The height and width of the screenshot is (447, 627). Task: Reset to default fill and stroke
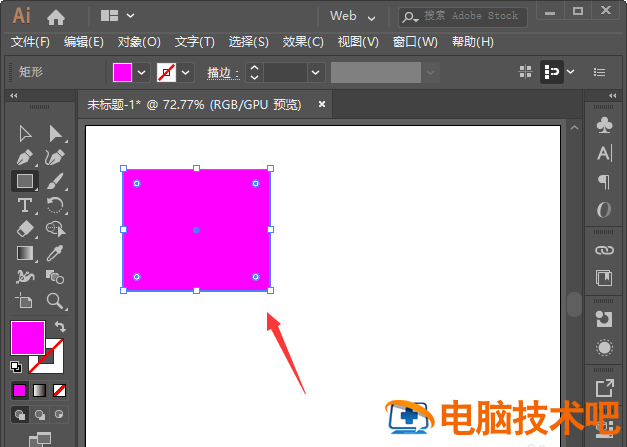point(16,367)
